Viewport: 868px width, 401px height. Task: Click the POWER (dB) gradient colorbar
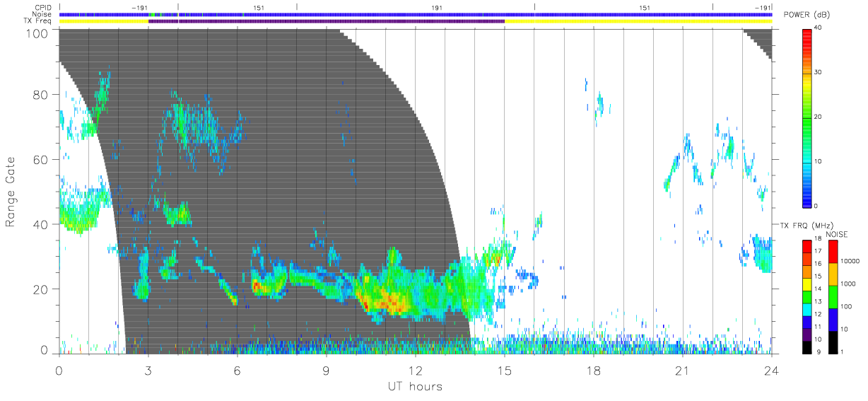point(807,117)
